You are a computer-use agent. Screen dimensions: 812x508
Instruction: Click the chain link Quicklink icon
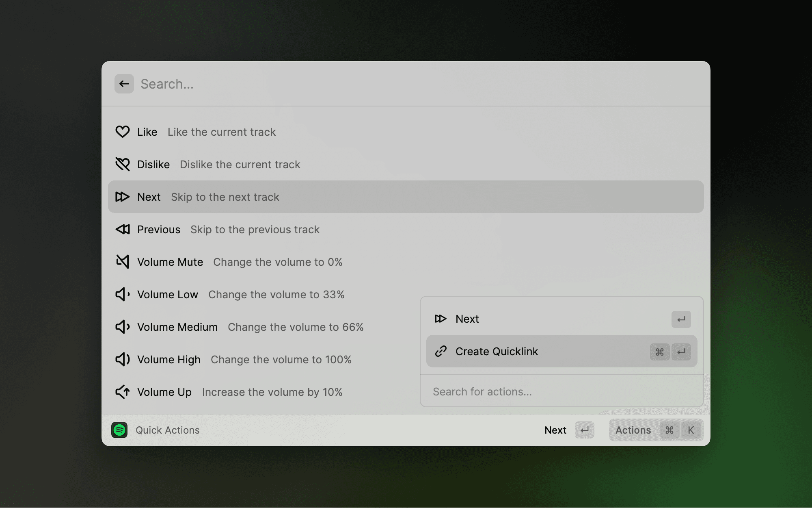(441, 351)
